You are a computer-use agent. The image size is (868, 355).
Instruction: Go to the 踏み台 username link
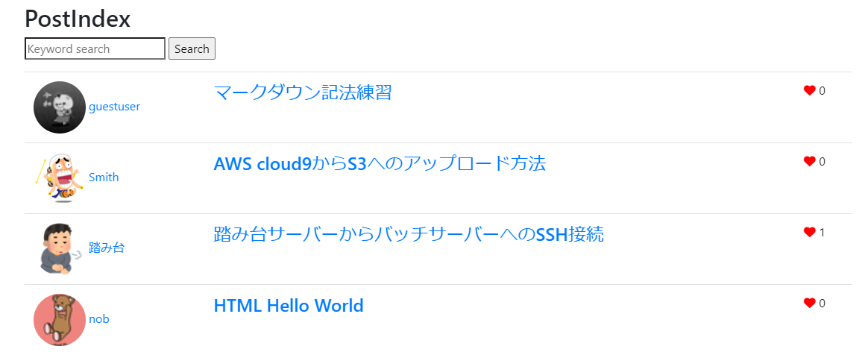pos(107,248)
